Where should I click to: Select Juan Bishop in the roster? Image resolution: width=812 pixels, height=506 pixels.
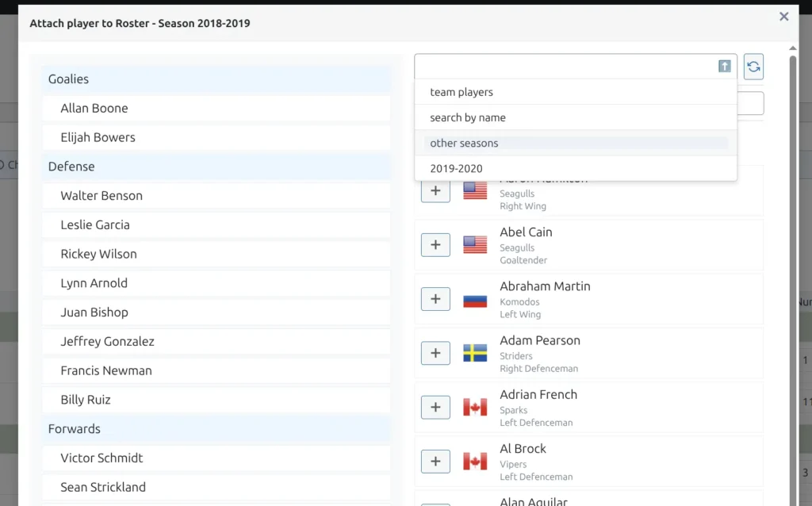coord(216,312)
